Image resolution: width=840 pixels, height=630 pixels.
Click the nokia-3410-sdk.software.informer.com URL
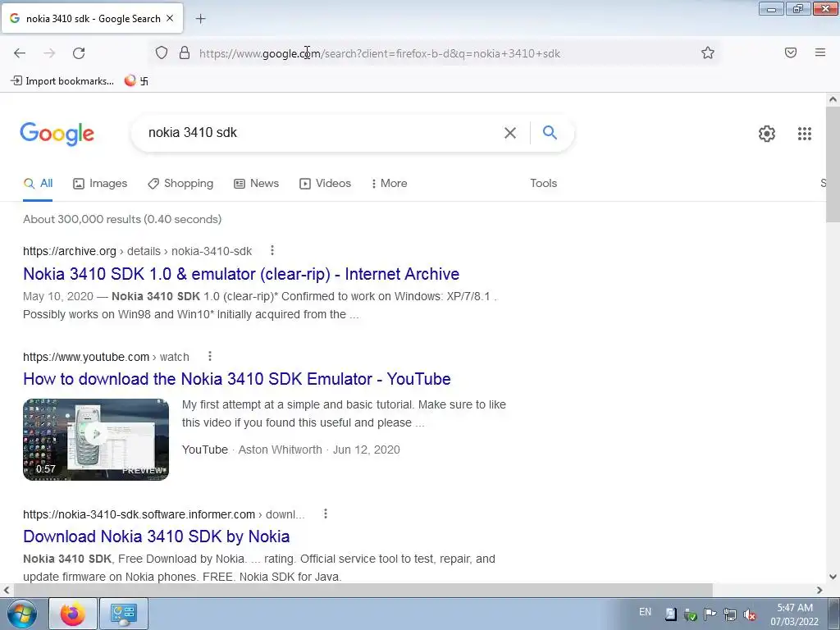pyautogui.click(x=164, y=514)
